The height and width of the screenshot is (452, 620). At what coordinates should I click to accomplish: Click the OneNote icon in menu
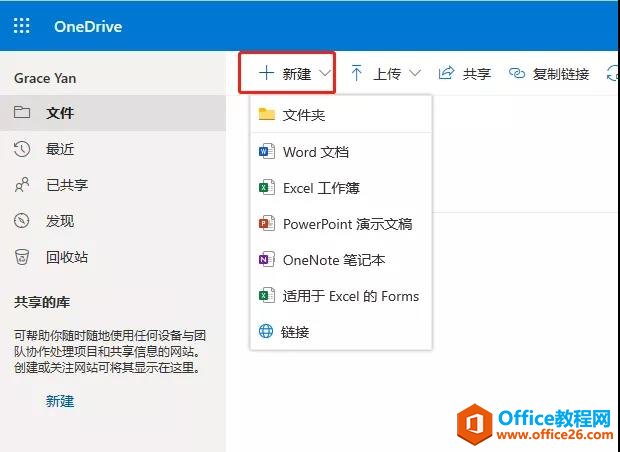pos(267,259)
